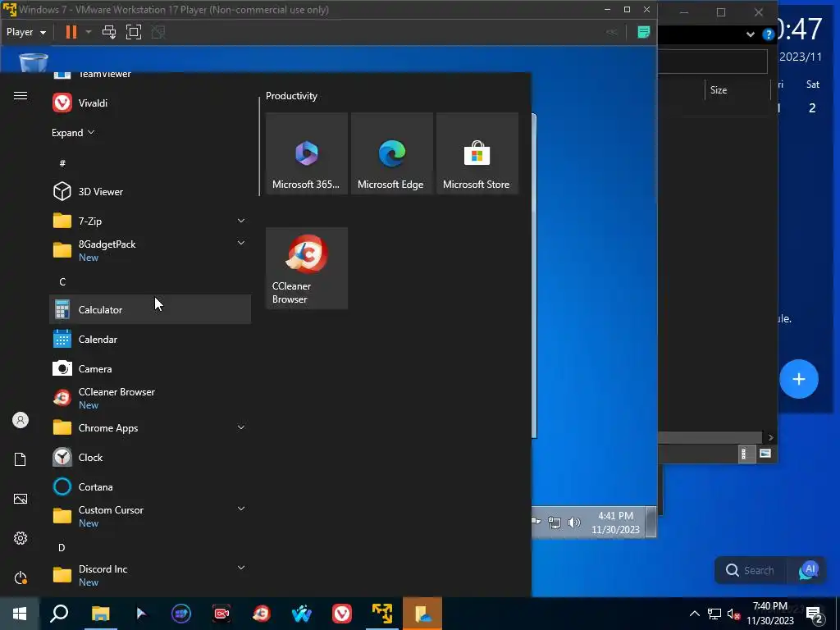Click the VM guest clock 4:41 PM
The image size is (840, 630).
(x=615, y=523)
